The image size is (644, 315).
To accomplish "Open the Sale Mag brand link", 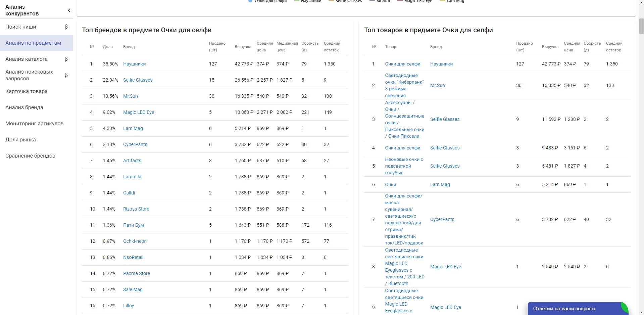I will (133, 289).
